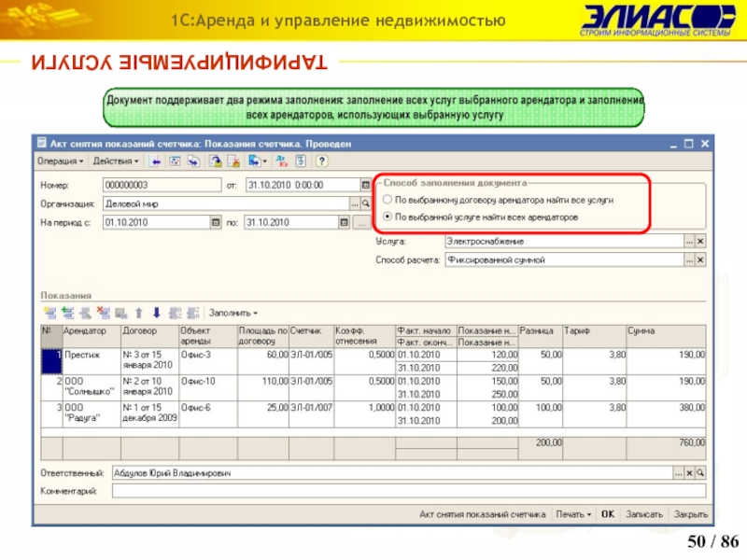Select the ООО "Солнышко" tenant cell
This screenshot has width=747, height=560.
pos(92,387)
